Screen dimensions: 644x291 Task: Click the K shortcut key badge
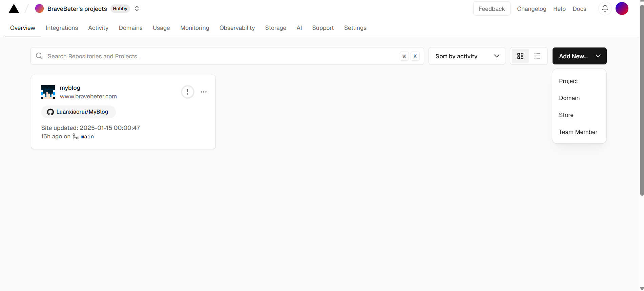[415, 56]
